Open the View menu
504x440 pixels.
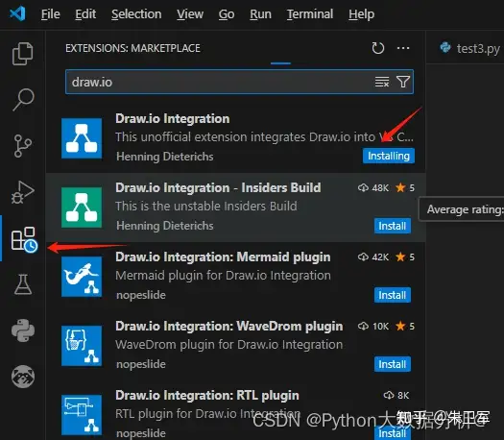(190, 14)
